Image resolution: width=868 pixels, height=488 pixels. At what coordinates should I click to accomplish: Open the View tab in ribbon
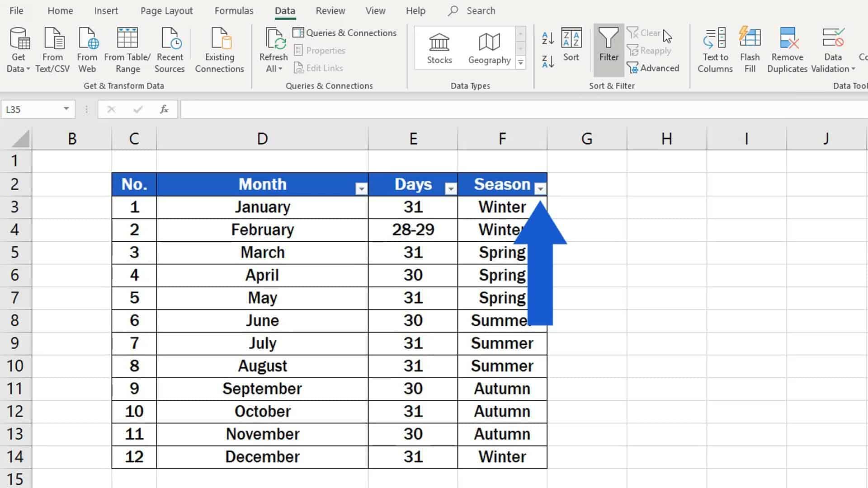pyautogui.click(x=376, y=10)
